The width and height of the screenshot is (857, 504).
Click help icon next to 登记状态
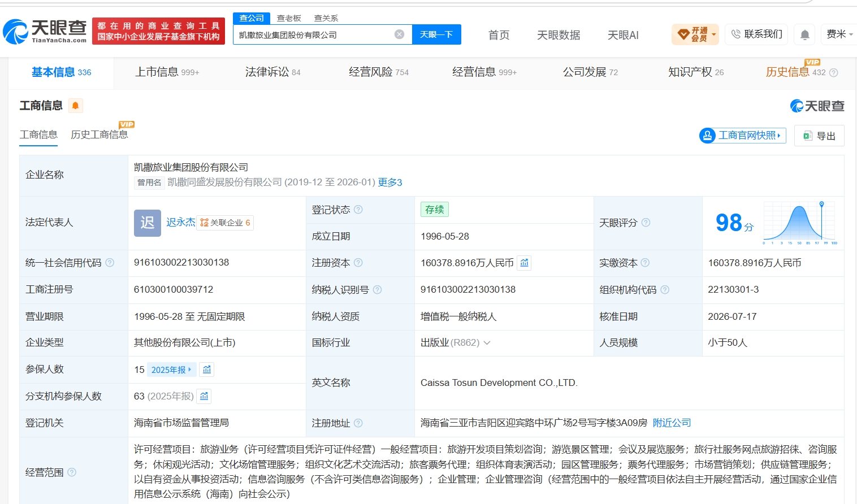358,210
